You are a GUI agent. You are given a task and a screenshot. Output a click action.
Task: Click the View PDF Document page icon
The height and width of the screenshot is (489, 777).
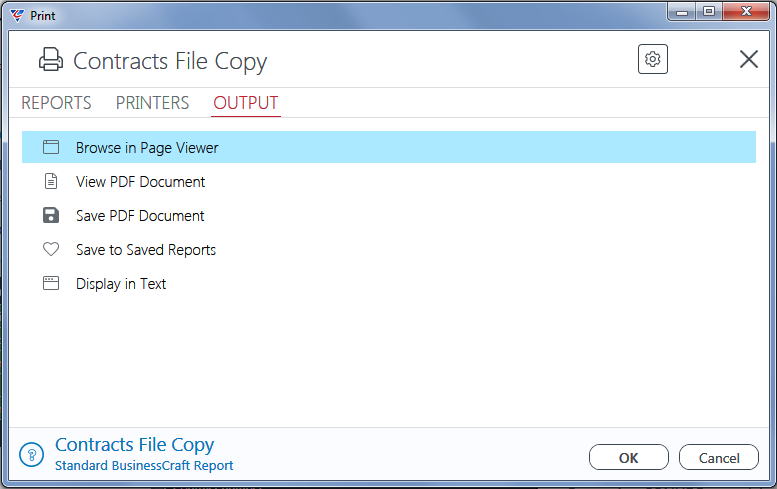[51, 181]
